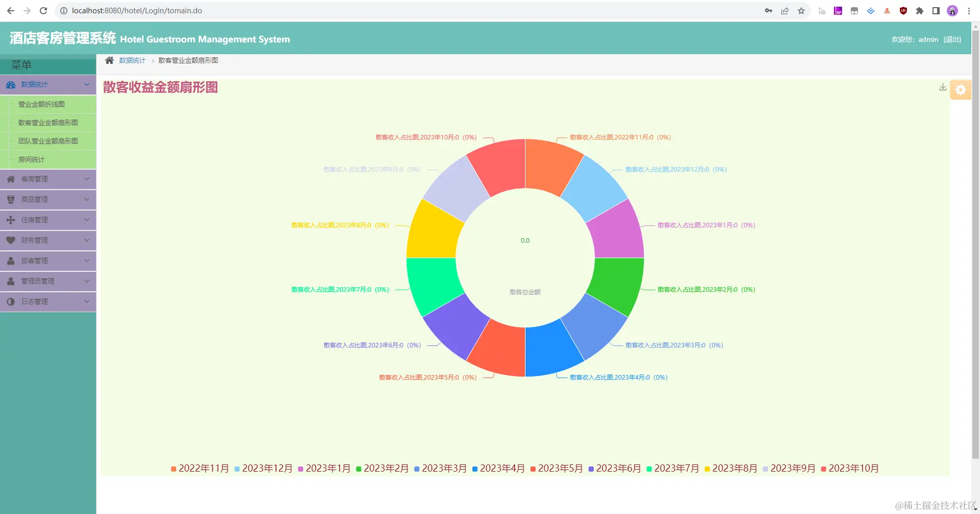This screenshot has width=980, height=514.
Task: Expand 商品管理 menu chevron
Action: (87, 199)
